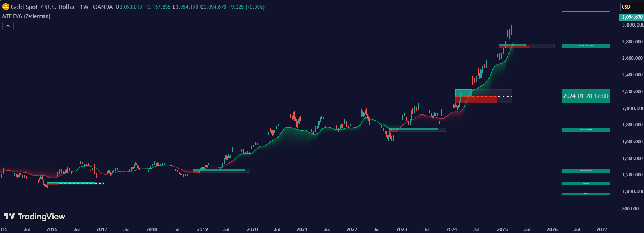This screenshot has width=644, height=233.
Task: Click the 2017 label on time axis
Action: click(x=102, y=229)
